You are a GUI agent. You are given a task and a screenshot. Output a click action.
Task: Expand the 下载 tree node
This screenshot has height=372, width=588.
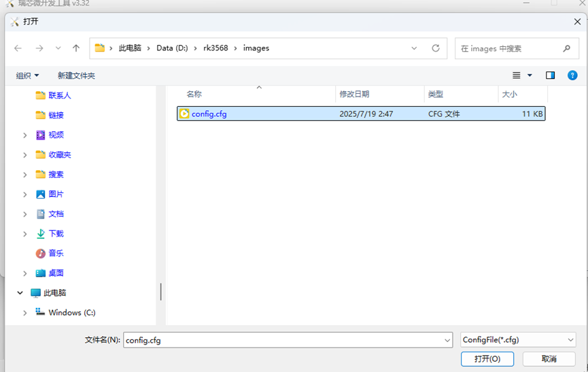tap(24, 234)
